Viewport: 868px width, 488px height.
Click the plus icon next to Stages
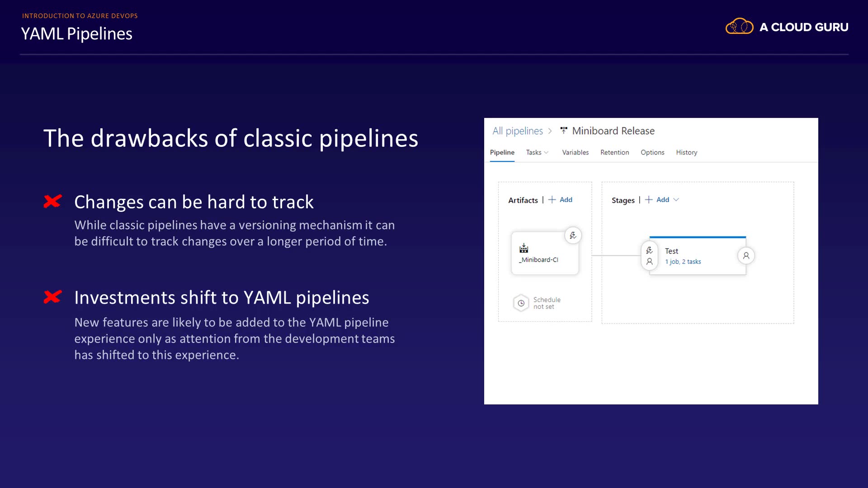[x=649, y=200]
